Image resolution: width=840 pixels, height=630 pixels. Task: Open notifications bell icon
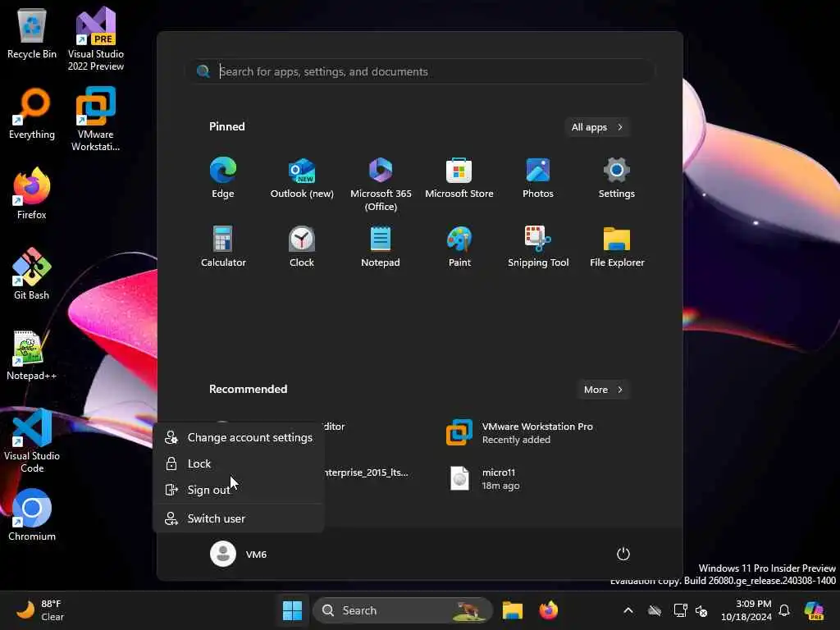(x=784, y=610)
